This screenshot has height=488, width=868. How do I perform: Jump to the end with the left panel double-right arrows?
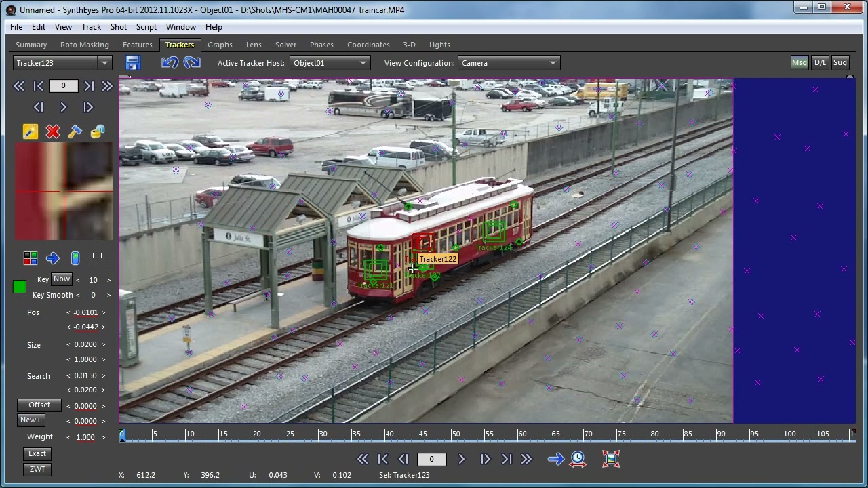pos(107,86)
